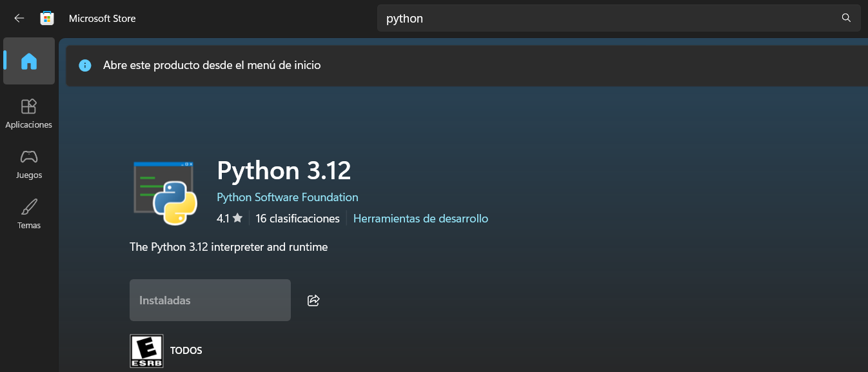Click the info icon in notification banner
Image resolution: width=868 pixels, height=372 pixels.
85,65
